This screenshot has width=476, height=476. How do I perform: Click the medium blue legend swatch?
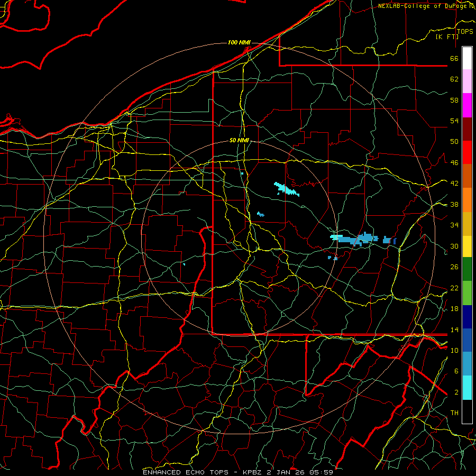click(x=467, y=341)
